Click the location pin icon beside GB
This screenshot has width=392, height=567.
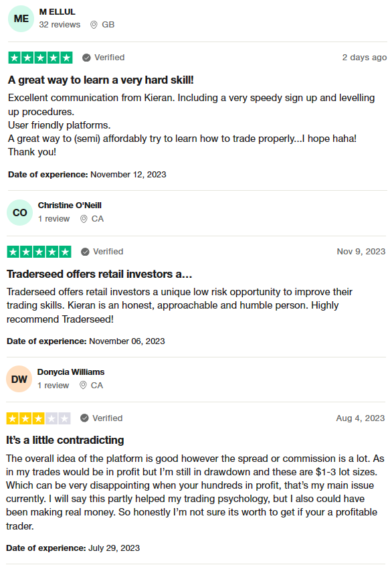click(x=94, y=25)
